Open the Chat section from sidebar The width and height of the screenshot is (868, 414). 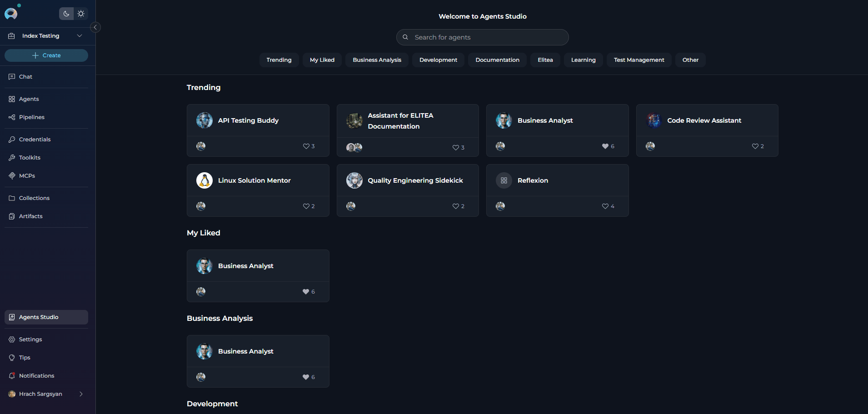click(26, 76)
